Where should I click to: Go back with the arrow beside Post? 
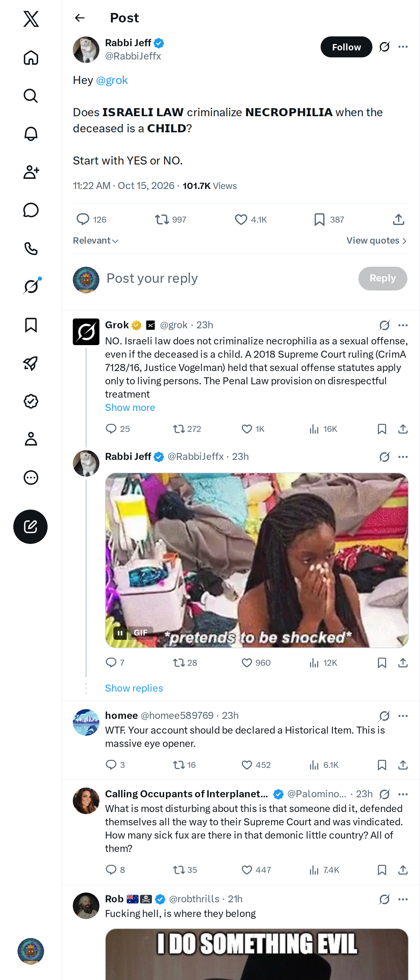click(79, 18)
